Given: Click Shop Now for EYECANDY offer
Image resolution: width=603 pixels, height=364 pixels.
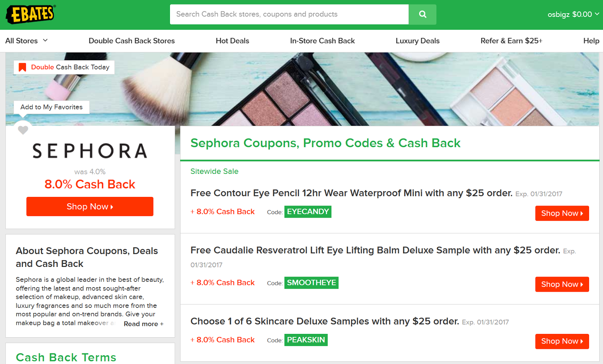Looking at the screenshot, I should [x=562, y=213].
